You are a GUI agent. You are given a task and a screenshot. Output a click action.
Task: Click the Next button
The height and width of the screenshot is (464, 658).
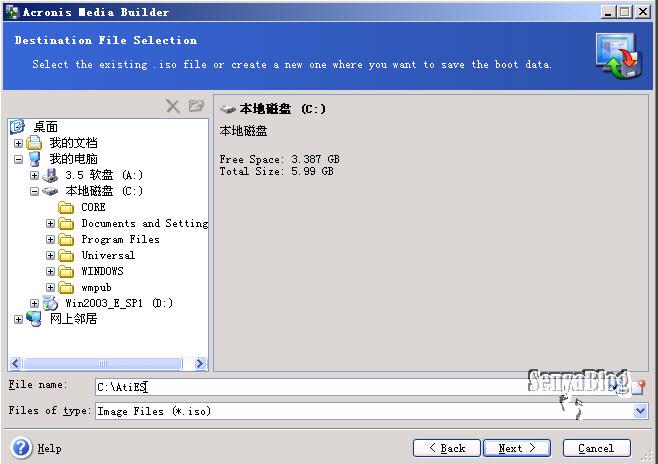[517, 448]
